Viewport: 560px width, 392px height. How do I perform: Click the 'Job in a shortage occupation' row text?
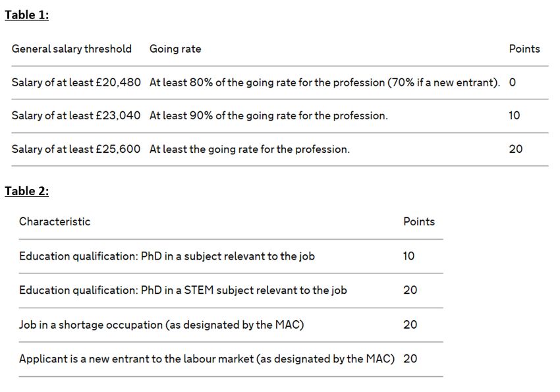click(161, 324)
